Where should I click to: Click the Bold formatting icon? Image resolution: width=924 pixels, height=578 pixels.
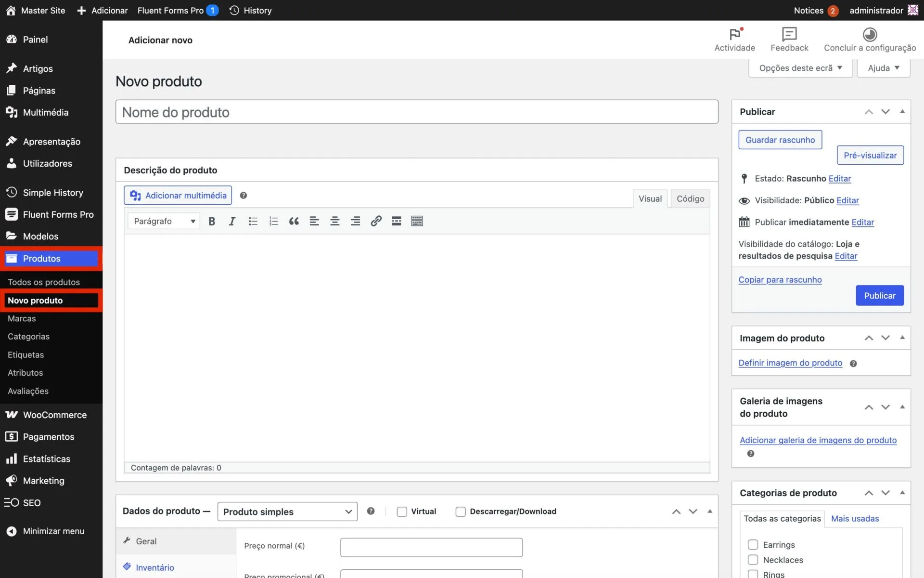click(212, 221)
